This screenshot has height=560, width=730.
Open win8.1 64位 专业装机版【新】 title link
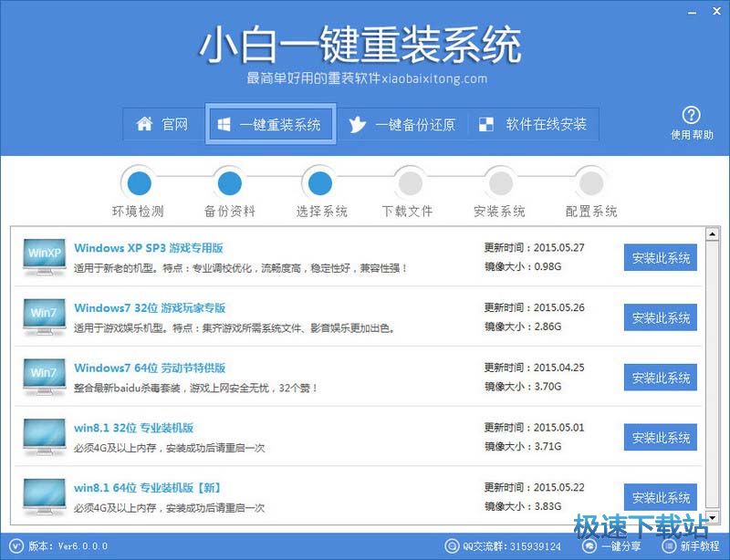click(x=148, y=488)
